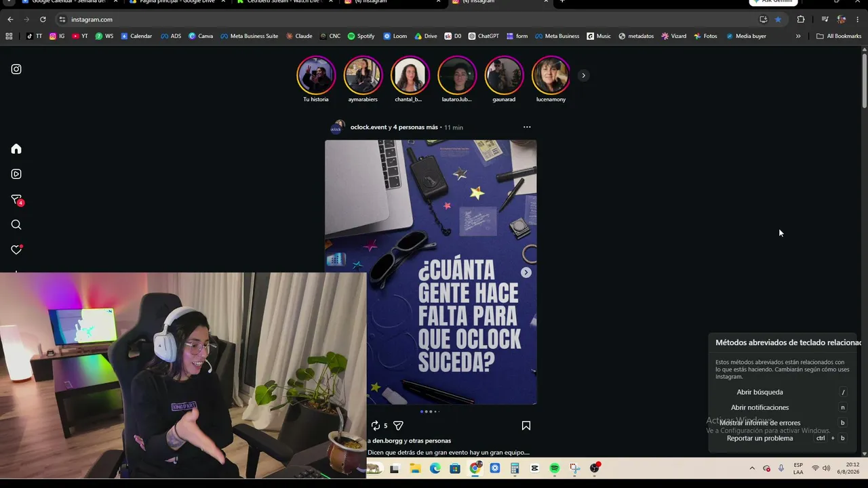View gaunarad story
868x488 pixels.
[504, 75]
